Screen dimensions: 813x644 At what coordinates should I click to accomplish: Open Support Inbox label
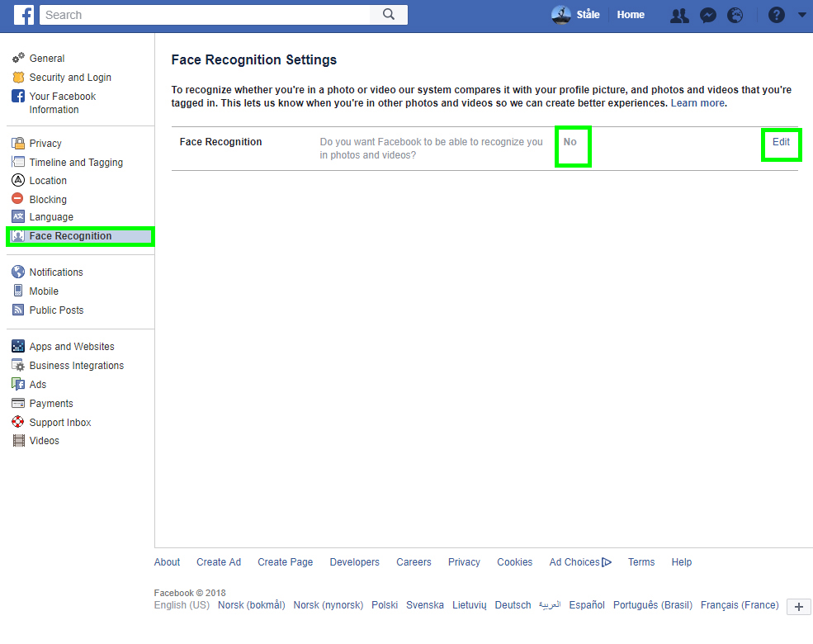(60, 423)
